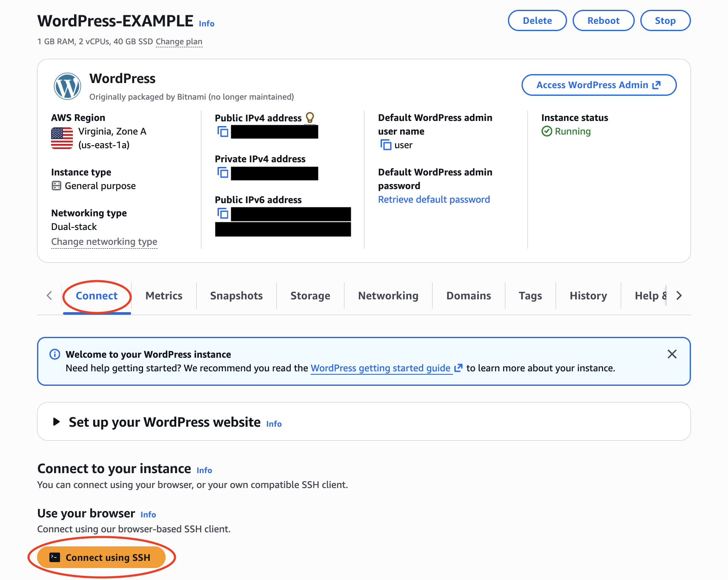
Task: Click Change networking type link
Action: point(104,242)
